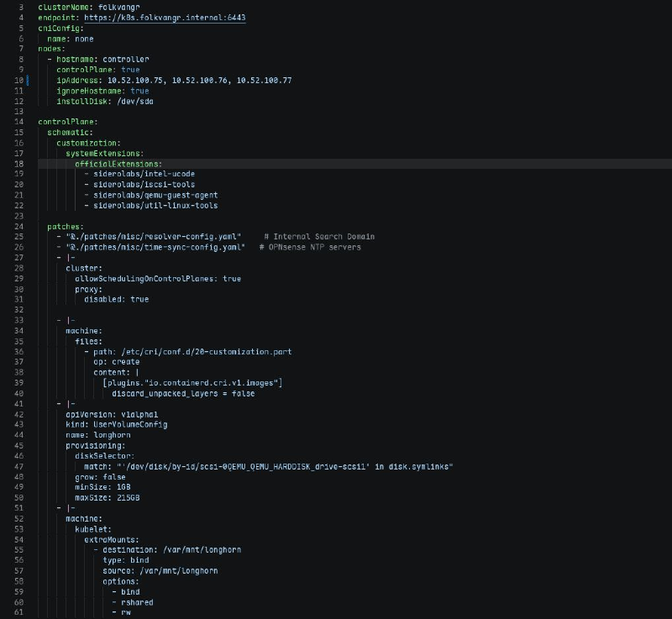Viewport: 672px width, 619px height.
Task: Click the modified-line marker beside line 10
Action: tap(28, 80)
